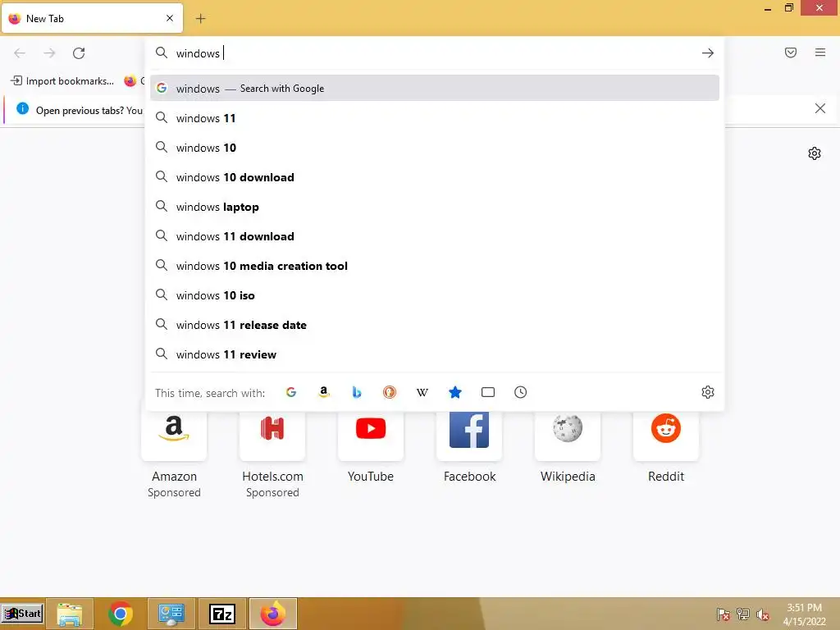840x630 pixels.
Task: Search with Amazon one-off icon
Action: pyautogui.click(x=323, y=392)
